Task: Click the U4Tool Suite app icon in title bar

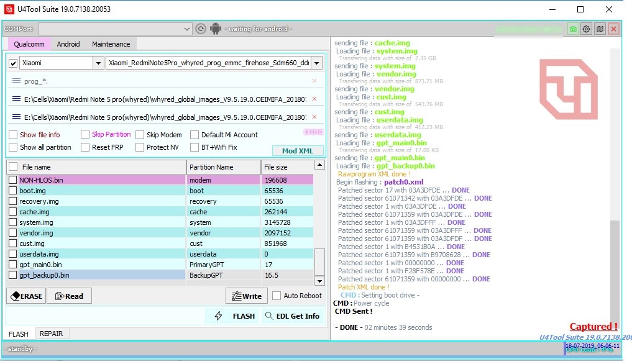Action: coord(9,9)
